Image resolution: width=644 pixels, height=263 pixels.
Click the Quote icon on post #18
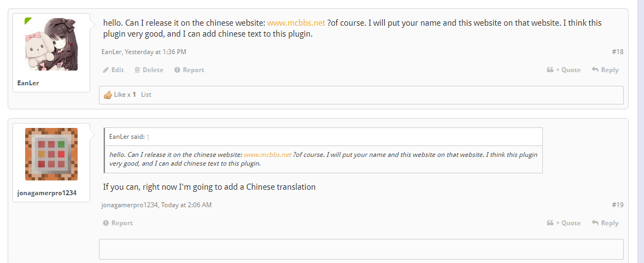coord(550,70)
